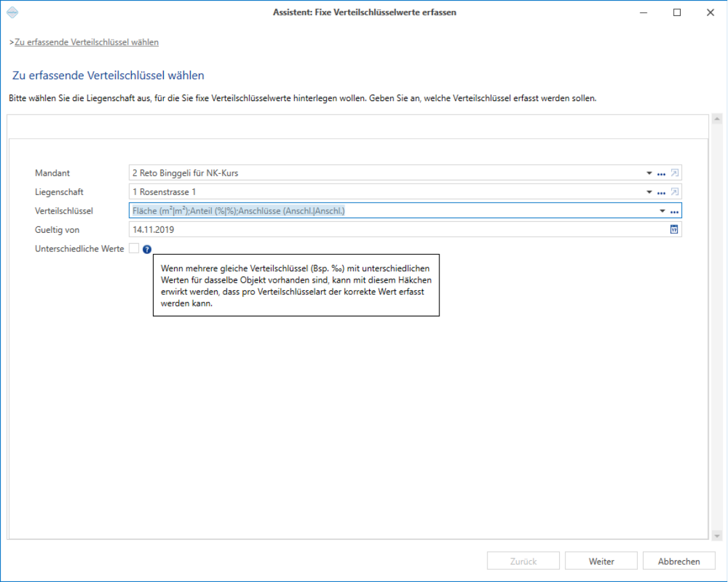Viewport: 728px width, 582px height.
Task: Click the scrollbar down arrow
Action: (717, 536)
